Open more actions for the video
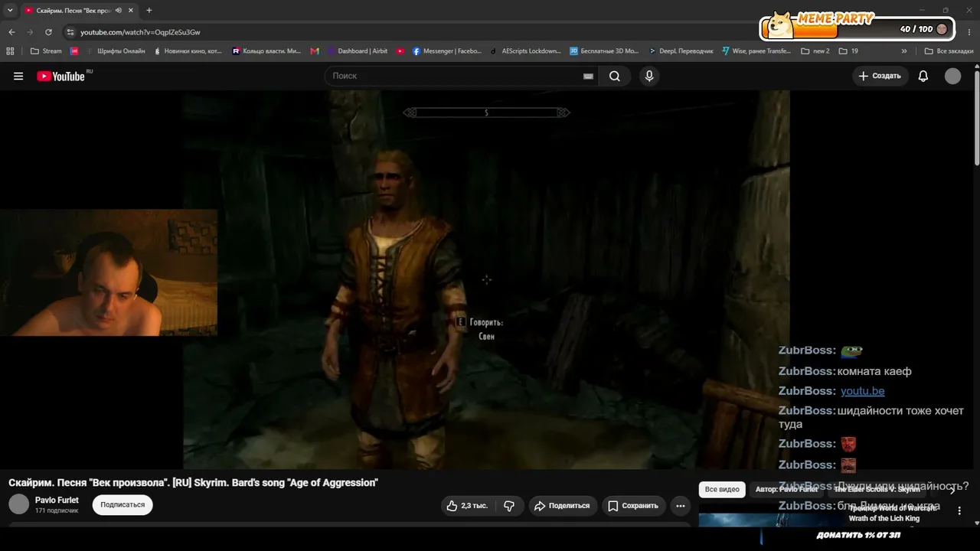Viewport: 980px width, 551px height. [x=681, y=506]
